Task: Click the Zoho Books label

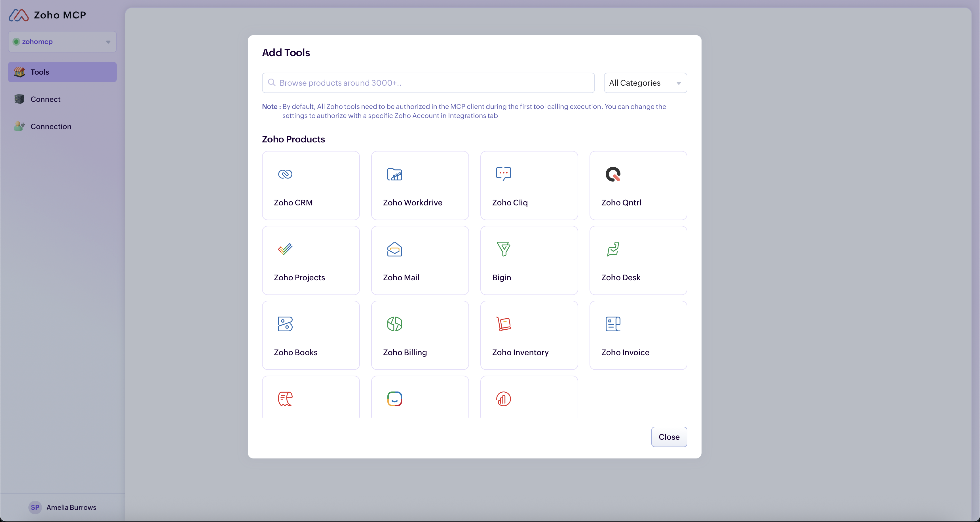Action: point(295,353)
